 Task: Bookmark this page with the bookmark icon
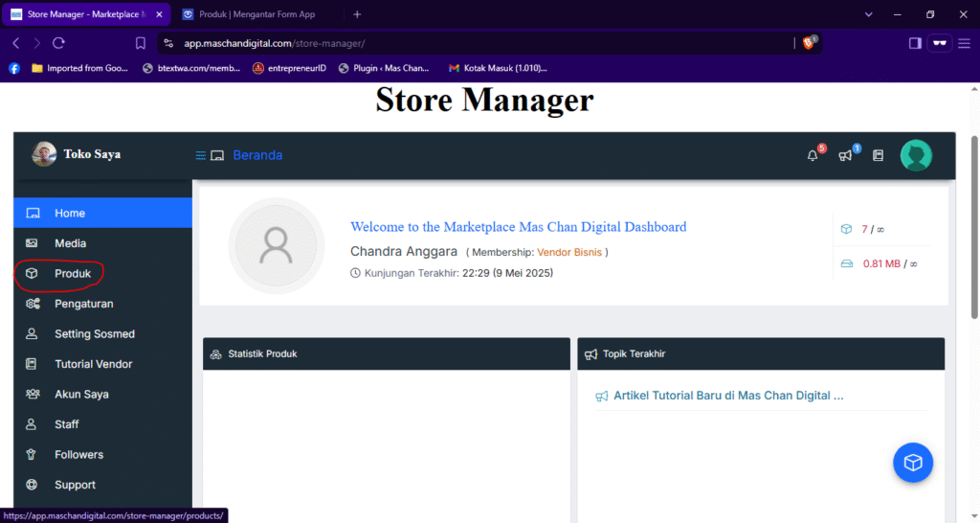pos(141,43)
